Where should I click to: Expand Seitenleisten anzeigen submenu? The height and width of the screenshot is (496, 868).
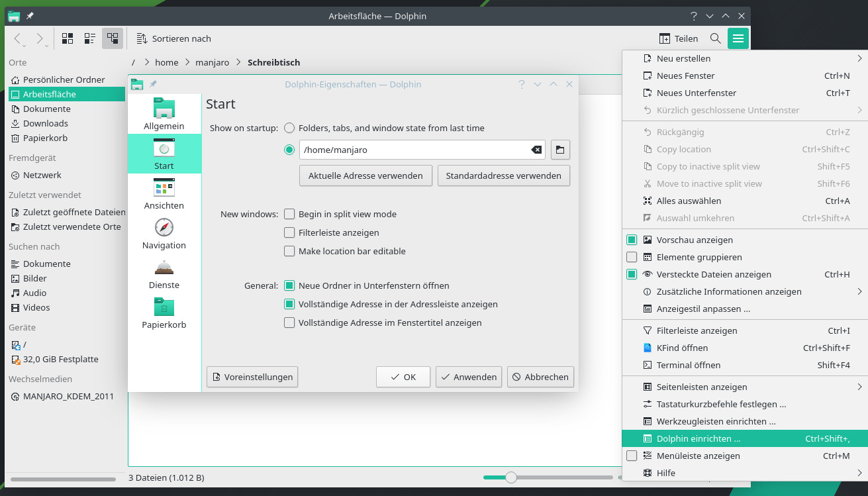click(745, 387)
